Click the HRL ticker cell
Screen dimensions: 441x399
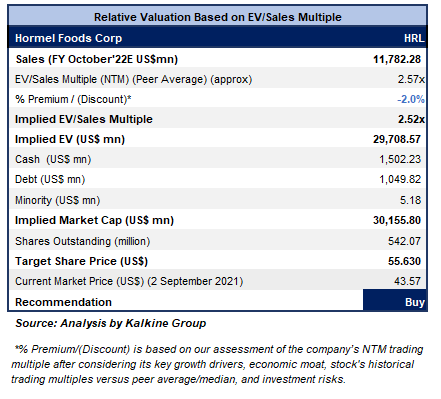[x=414, y=38]
